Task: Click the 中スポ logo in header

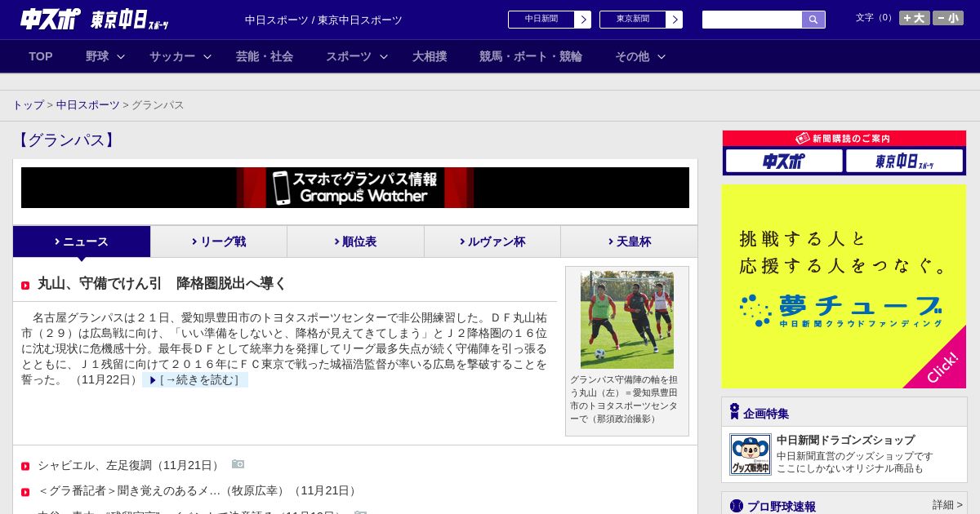Action: tap(51, 19)
